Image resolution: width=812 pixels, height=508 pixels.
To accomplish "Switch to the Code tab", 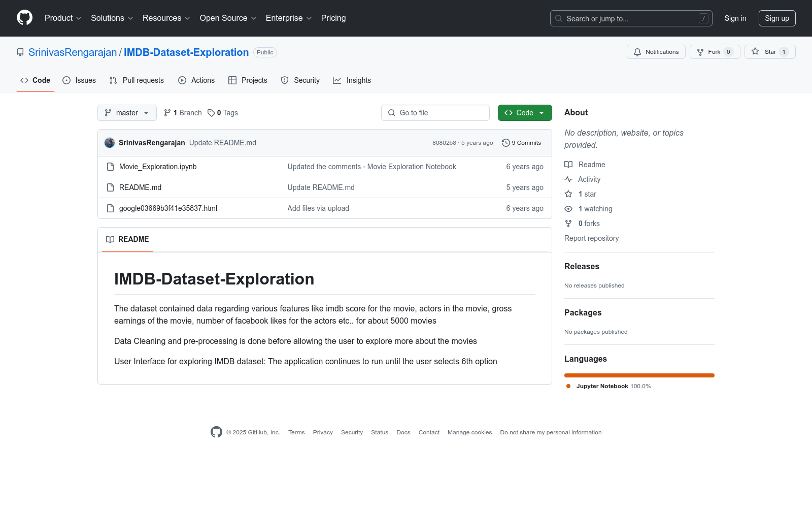I will click(x=36, y=80).
